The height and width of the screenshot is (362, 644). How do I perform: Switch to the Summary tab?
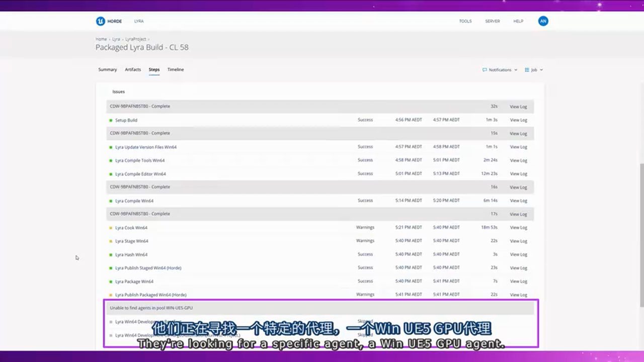point(107,69)
